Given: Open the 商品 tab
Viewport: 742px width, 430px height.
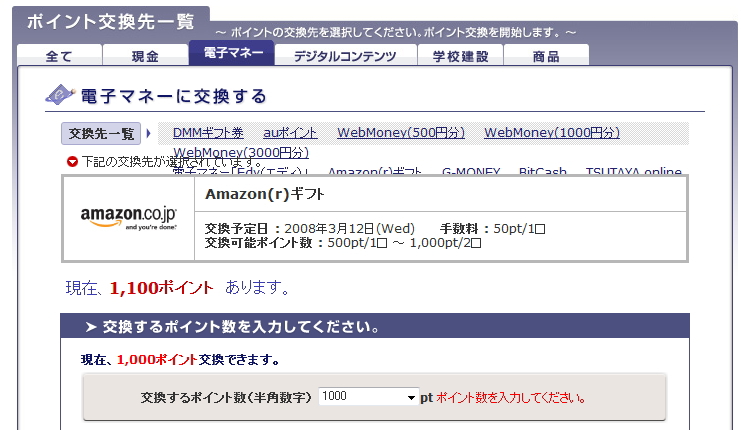Looking at the screenshot, I should click(x=546, y=55).
